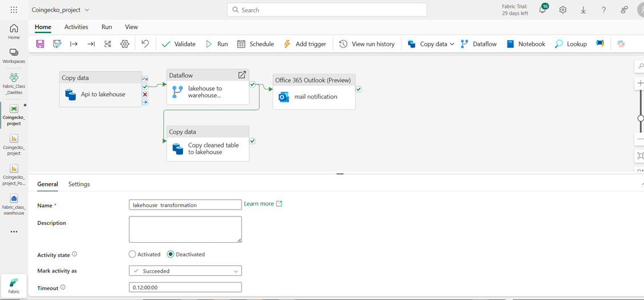The height and width of the screenshot is (300, 644).
Task: Click the Fabric logo at bottom left
Action: (14, 285)
